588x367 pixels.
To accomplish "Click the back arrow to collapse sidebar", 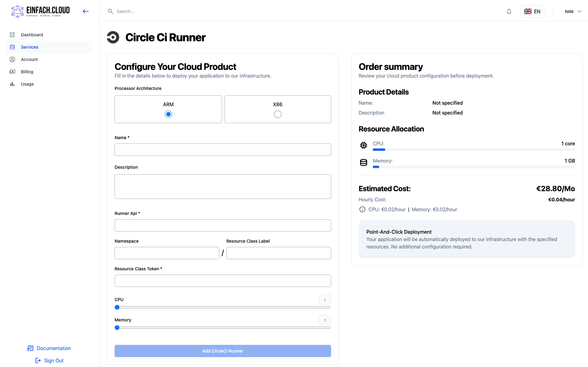I will [86, 11].
